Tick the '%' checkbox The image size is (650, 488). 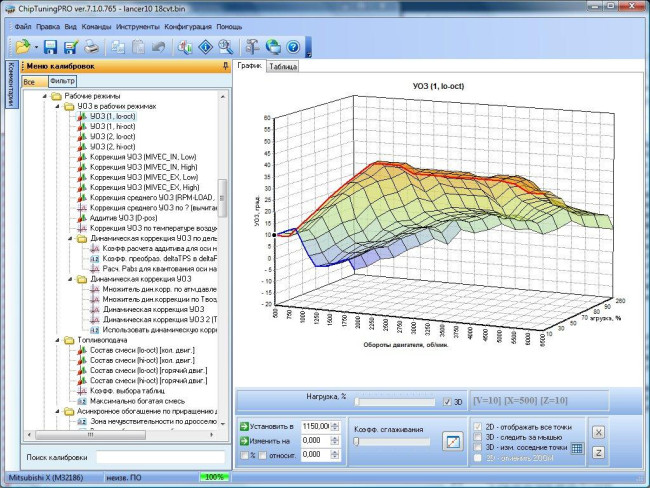(x=244, y=455)
